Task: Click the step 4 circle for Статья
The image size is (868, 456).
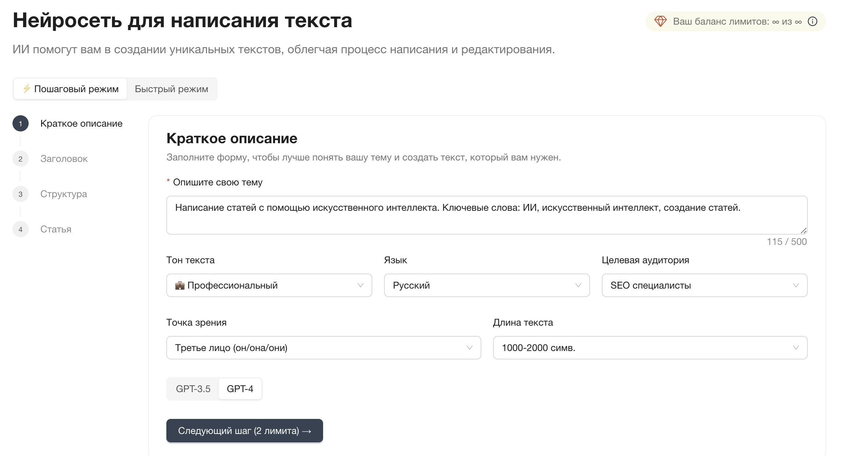Action: [20, 229]
